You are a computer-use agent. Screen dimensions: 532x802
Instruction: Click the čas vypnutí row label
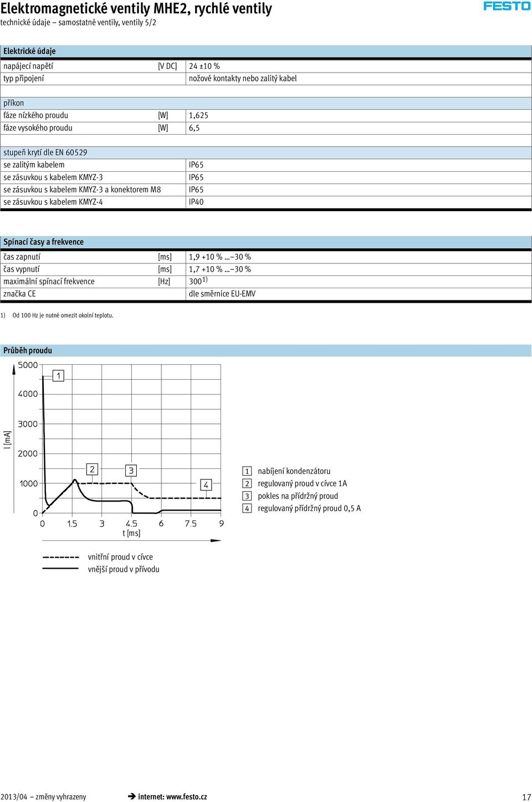[x=22, y=269]
